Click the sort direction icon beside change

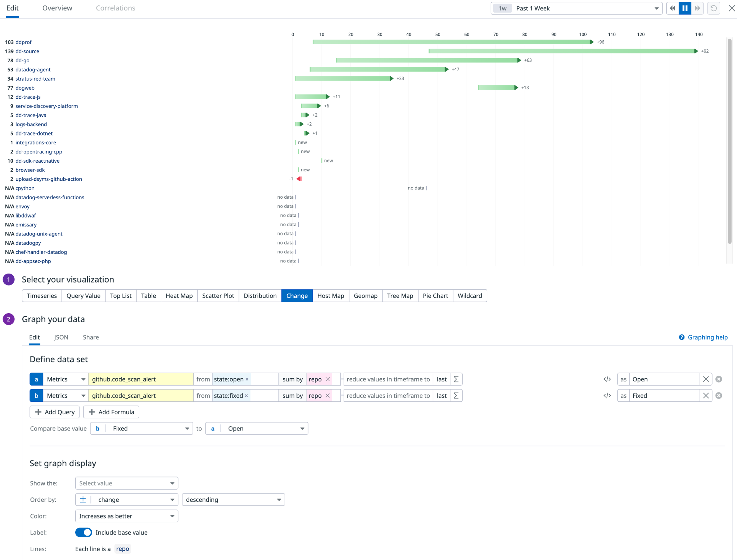click(x=83, y=499)
